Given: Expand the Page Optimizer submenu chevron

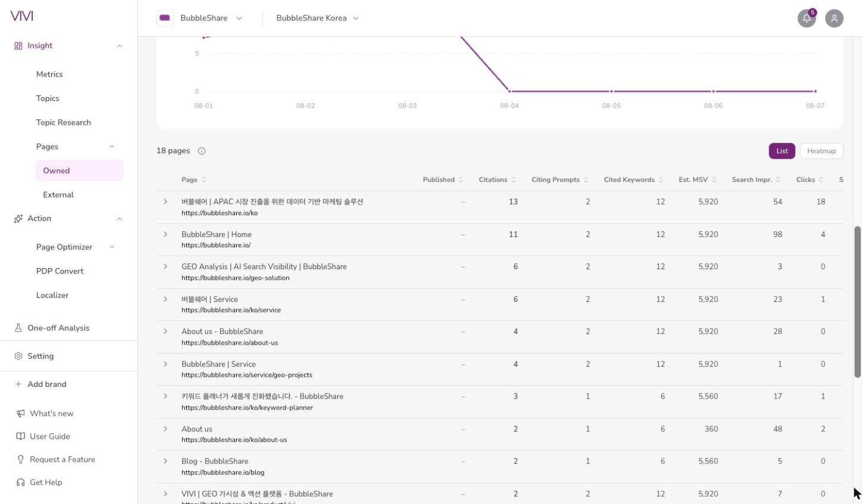Looking at the screenshot, I should point(112,247).
